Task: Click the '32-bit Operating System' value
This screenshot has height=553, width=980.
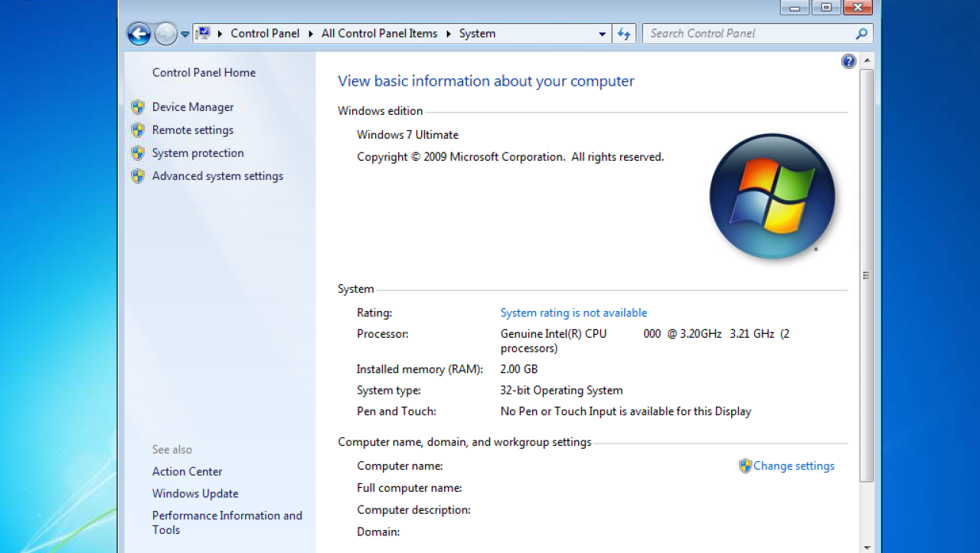Action: [x=561, y=391]
